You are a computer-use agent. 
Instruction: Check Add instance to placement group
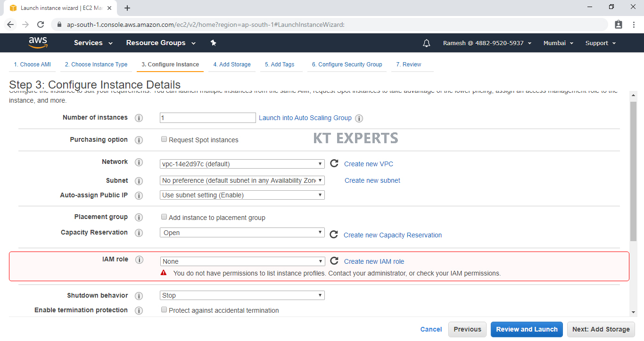pos(164,217)
